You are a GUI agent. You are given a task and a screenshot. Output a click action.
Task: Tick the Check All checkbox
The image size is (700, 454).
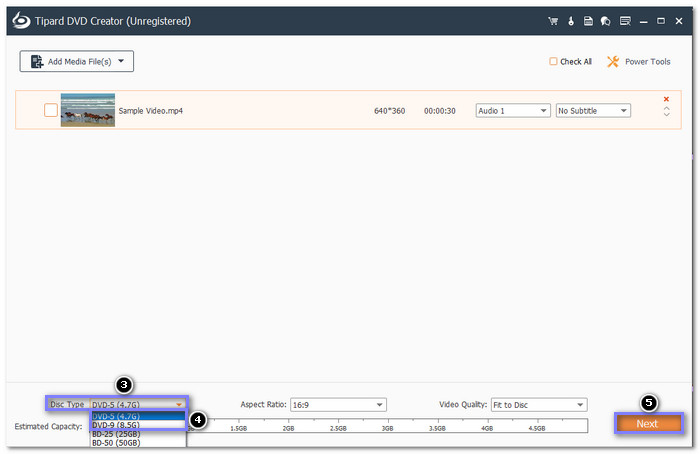553,61
